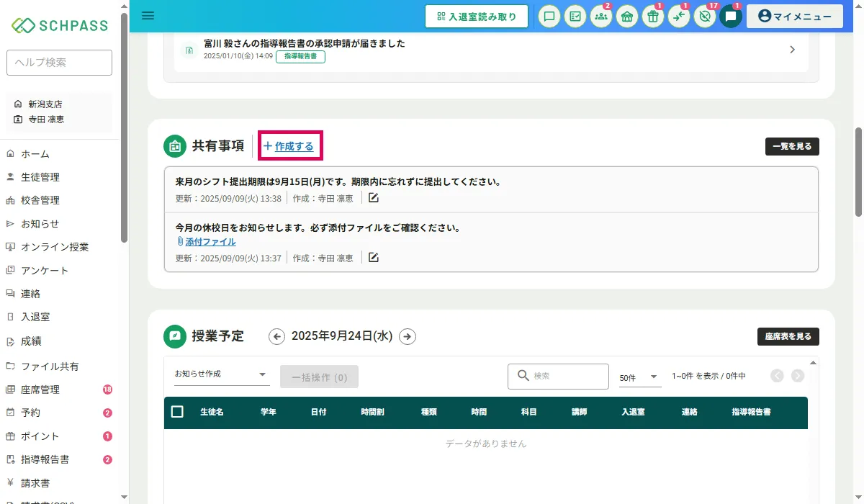
Task: Click the icon with badge 17
Action: pos(705,17)
